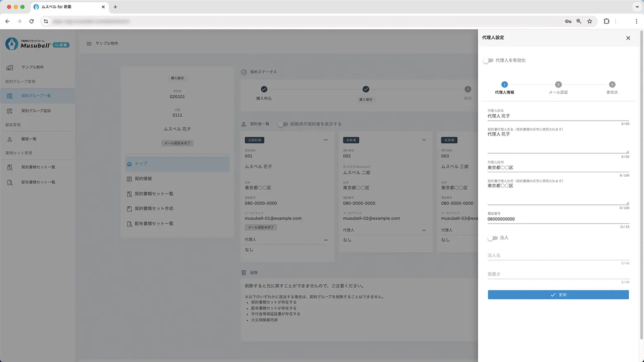
Task: Close the 代理人設定 panel
Action: point(628,38)
